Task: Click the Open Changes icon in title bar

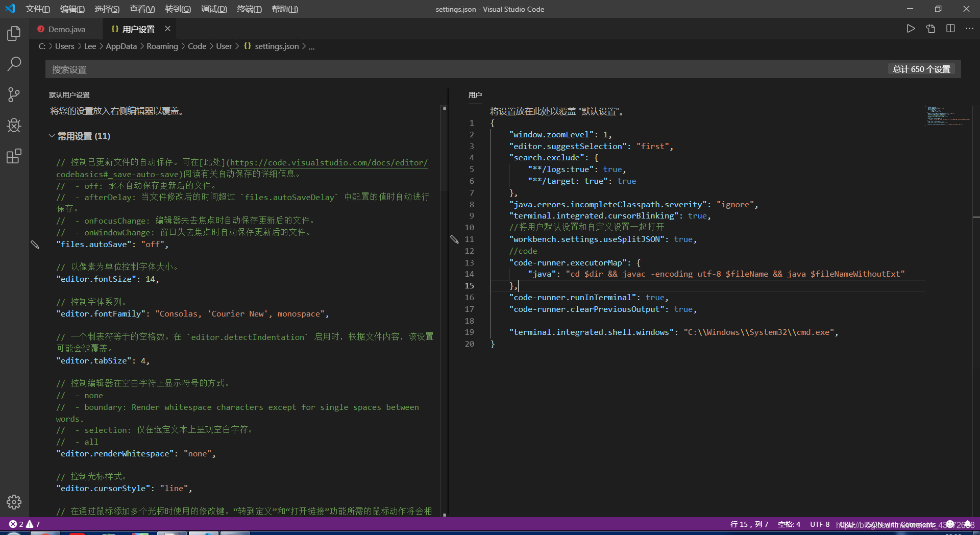Action: [x=930, y=29]
